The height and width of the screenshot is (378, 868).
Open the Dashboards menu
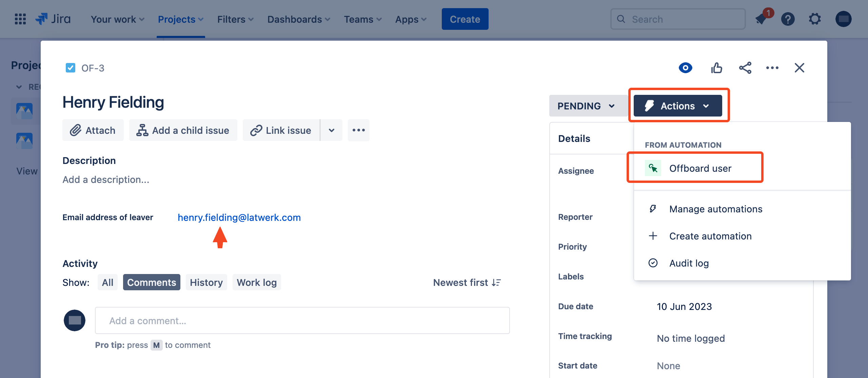299,19
